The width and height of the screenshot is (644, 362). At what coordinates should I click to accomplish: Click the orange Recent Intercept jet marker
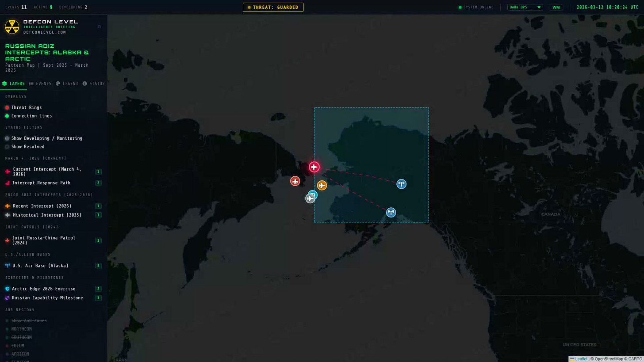(322, 185)
